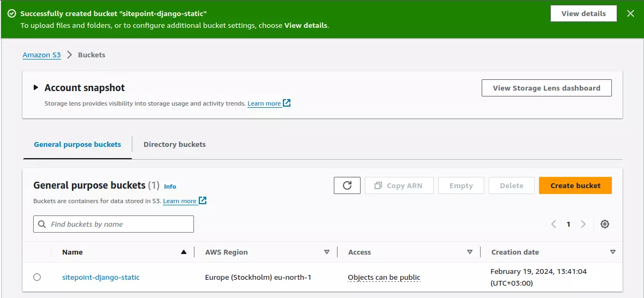The width and height of the screenshot is (644, 298).
Task: Expand the Account snapshot section
Action: (36, 87)
